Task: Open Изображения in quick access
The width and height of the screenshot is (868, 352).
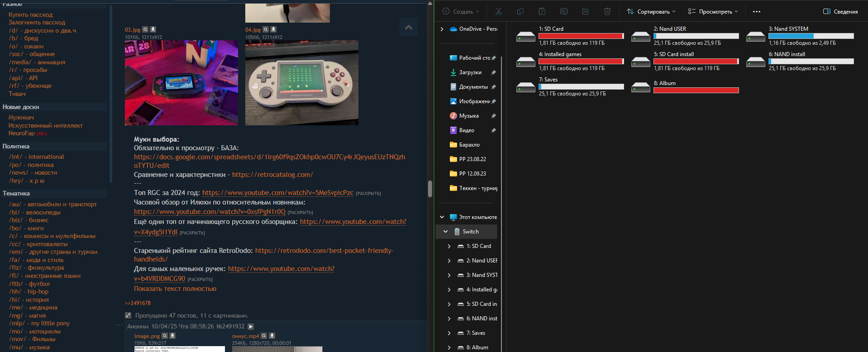Action: click(471, 101)
